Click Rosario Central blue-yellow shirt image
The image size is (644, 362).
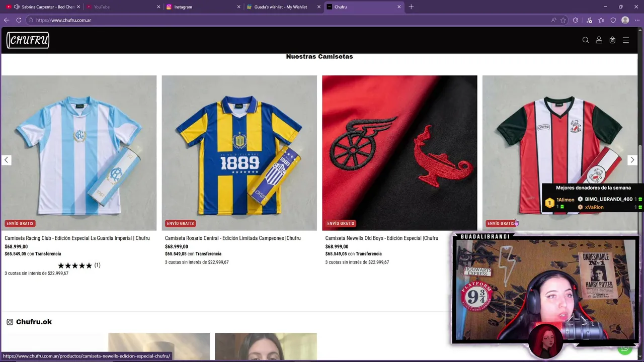(x=239, y=153)
